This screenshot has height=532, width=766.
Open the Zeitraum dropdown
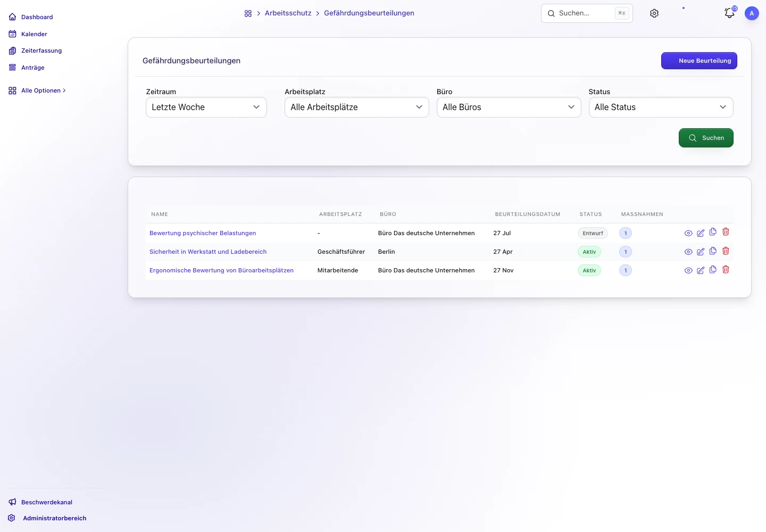(x=206, y=107)
